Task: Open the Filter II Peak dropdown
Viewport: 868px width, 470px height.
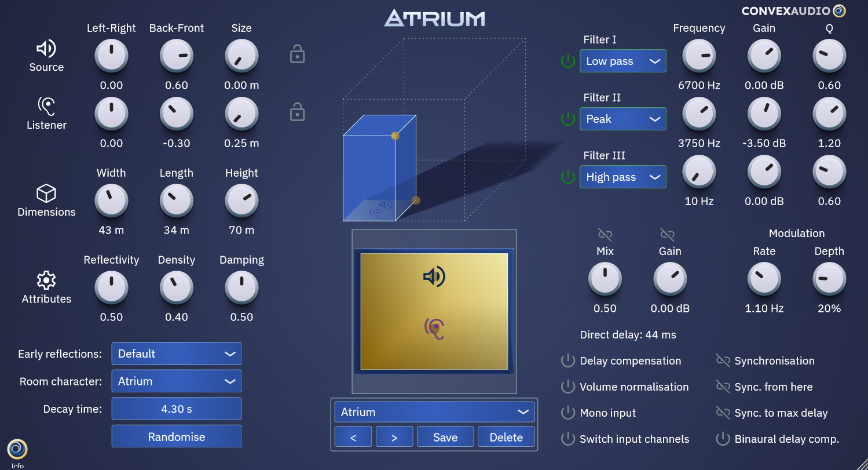Action: (x=623, y=119)
